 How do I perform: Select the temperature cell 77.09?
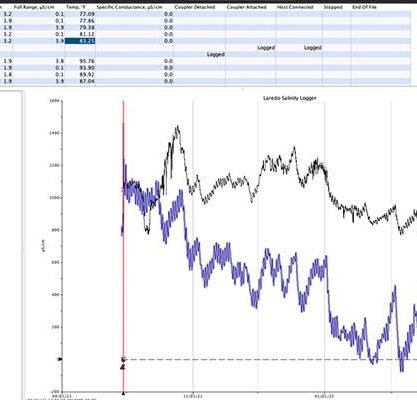[x=80, y=14]
